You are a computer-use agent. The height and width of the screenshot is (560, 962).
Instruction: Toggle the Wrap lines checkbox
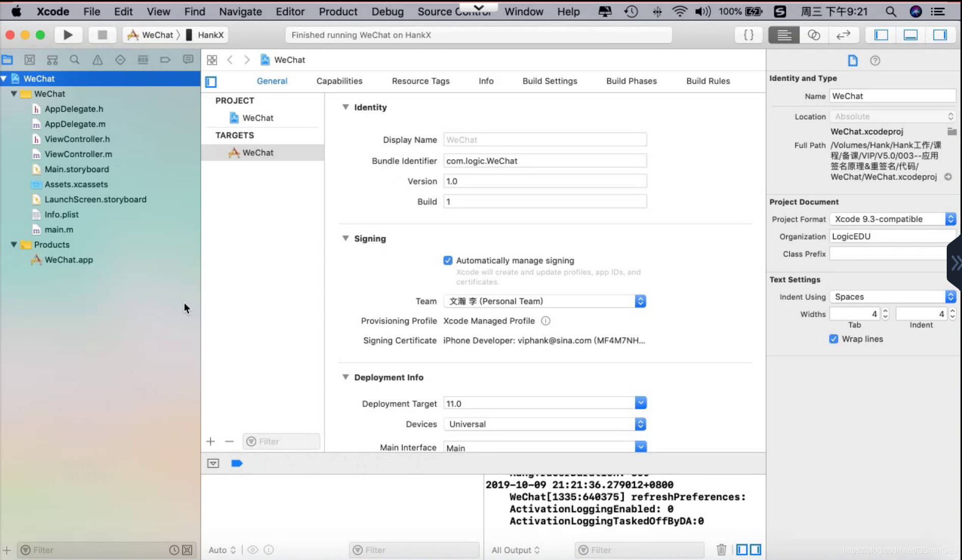[834, 339]
